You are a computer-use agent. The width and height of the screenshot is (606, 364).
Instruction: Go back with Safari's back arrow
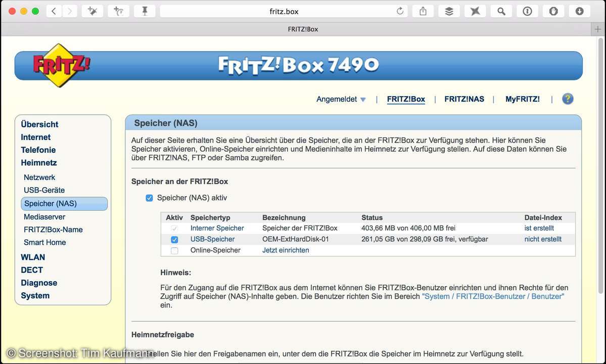point(54,11)
